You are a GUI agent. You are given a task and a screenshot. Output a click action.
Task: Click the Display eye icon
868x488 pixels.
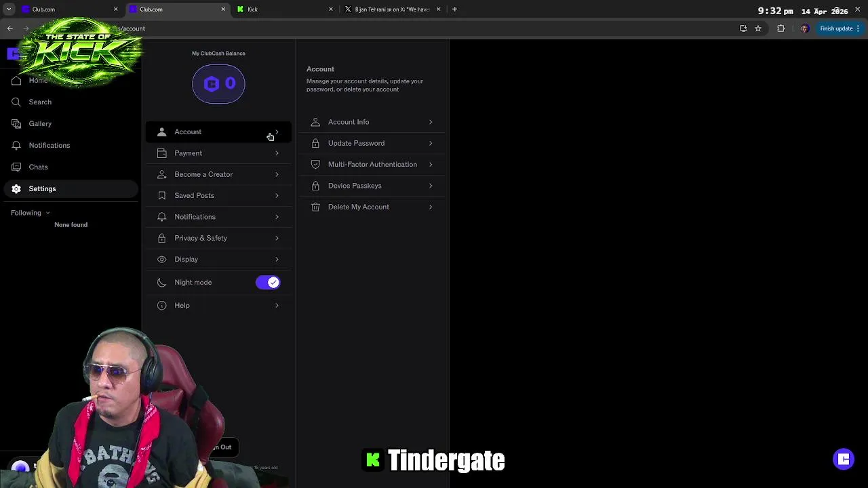161,259
